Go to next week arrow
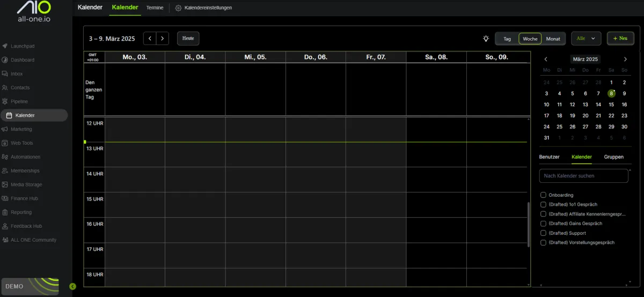This screenshot has width=644, height=297. 163,39
